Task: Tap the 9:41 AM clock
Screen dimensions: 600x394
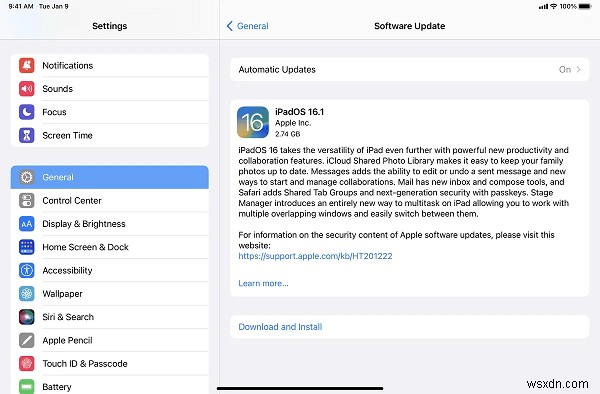Action: tap(21, 7)
